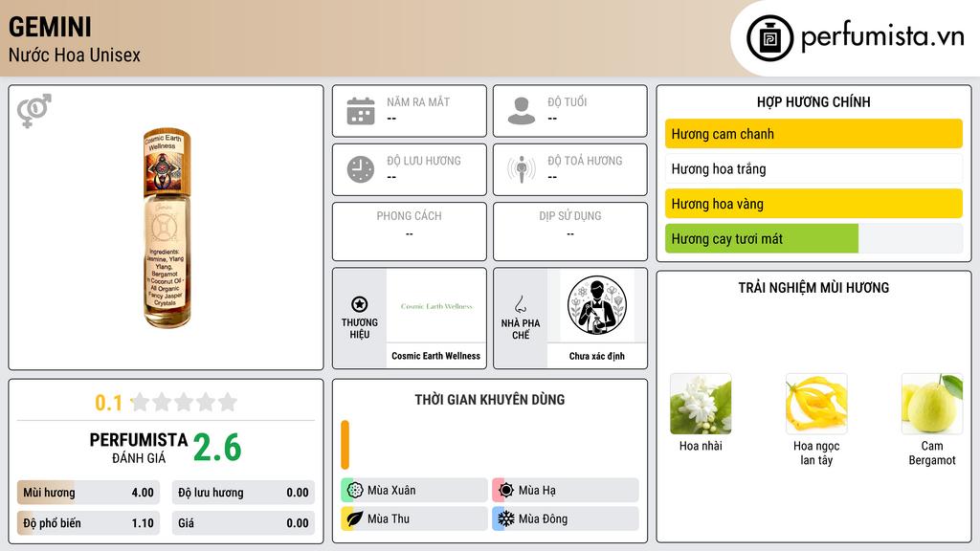Select the Hương cay tươi mát accord bar
The height and width of the screenshot is (551, 980).
[x=813, y=238]
